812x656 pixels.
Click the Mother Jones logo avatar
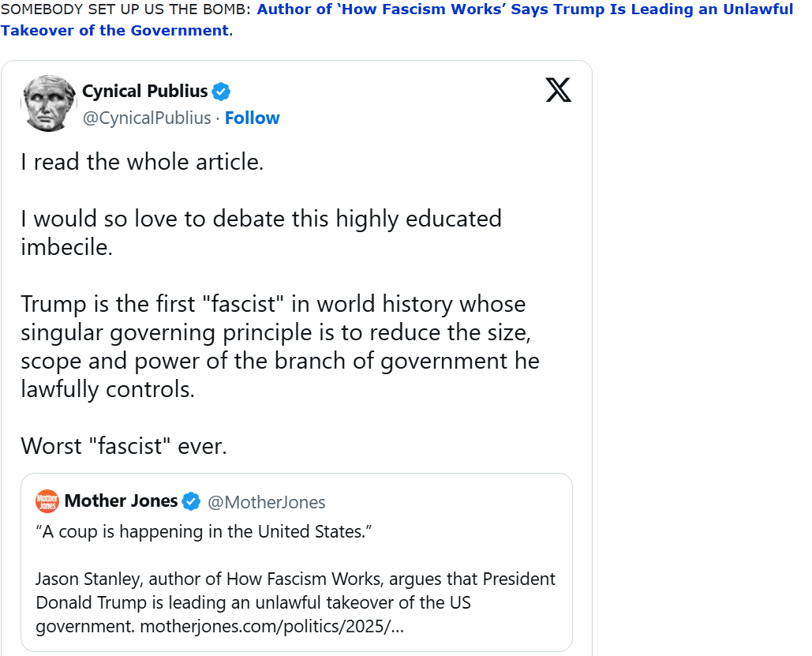tap(47, 501)
